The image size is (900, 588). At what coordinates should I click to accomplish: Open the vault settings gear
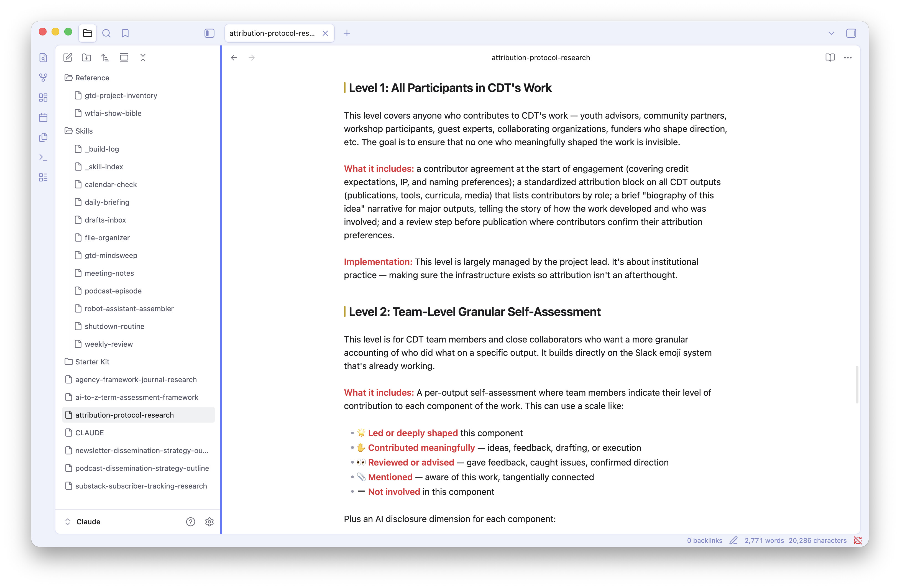[x=209, y=521]
